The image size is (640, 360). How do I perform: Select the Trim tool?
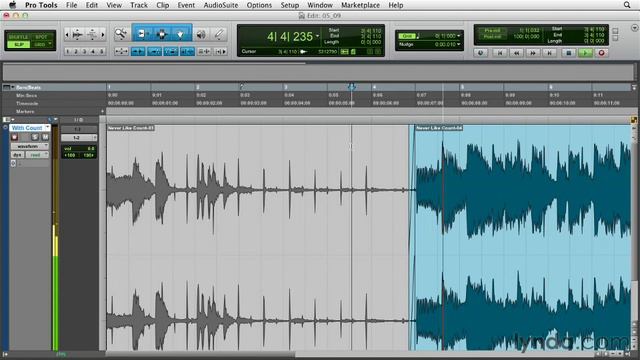(142, 34)
